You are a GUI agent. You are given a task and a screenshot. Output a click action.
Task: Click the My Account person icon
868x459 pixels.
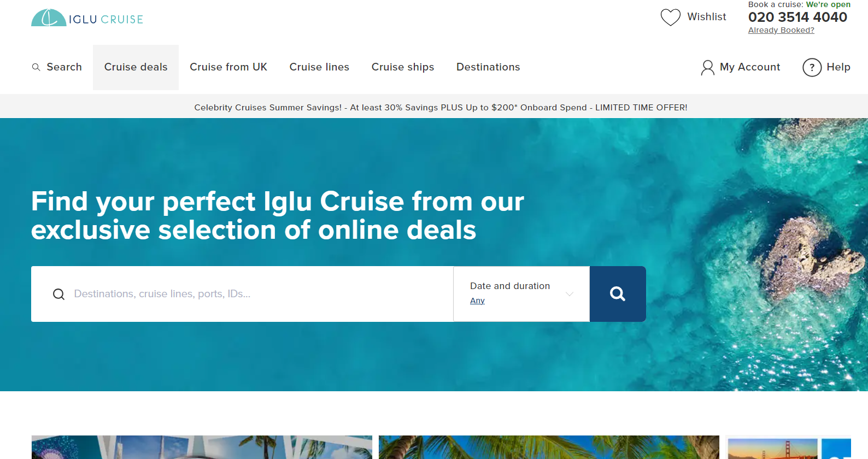click(707, 67)
